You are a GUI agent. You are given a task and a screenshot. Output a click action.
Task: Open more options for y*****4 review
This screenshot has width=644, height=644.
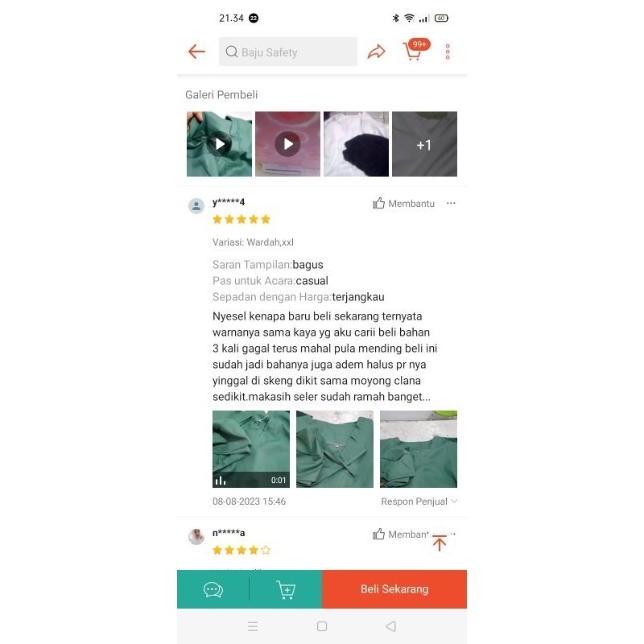(x=451, y=203)
